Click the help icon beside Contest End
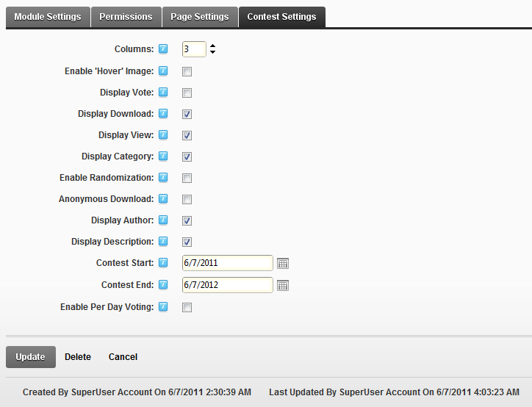 (163, 285)
